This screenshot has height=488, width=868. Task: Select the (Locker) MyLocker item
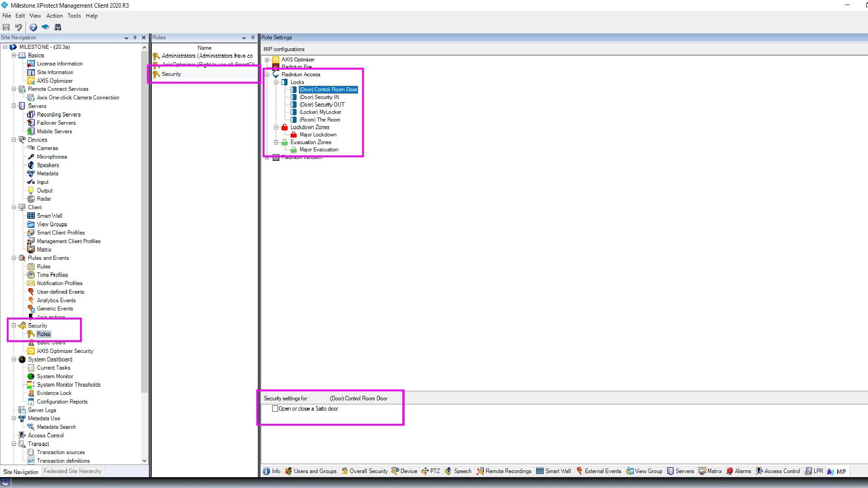320,112
